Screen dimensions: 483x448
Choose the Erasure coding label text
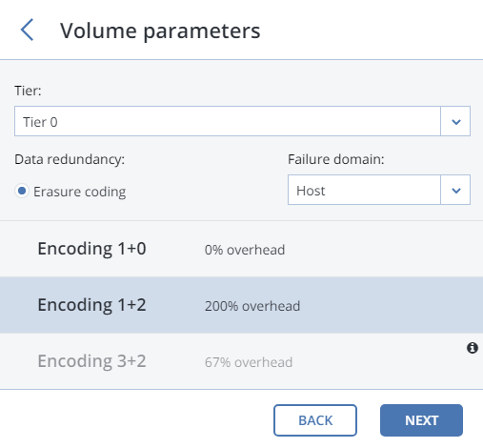click(80, 192)
